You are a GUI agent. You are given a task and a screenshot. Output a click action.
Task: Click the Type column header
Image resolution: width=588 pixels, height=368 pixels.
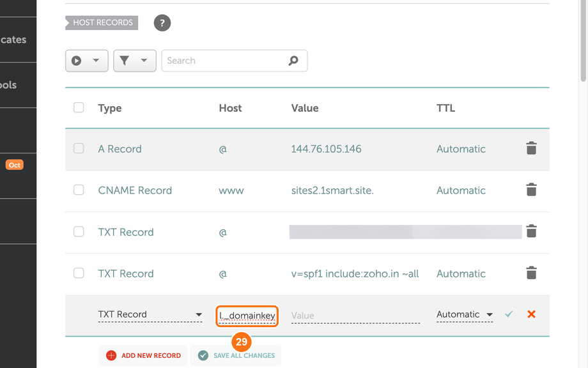[110, 109]
